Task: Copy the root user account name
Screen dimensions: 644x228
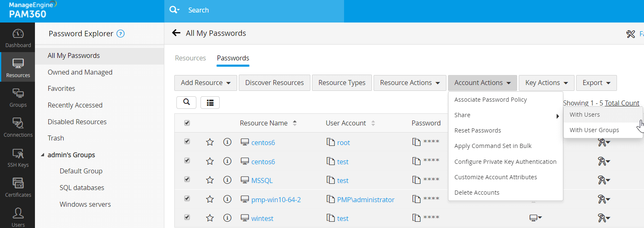Action: 331,143
